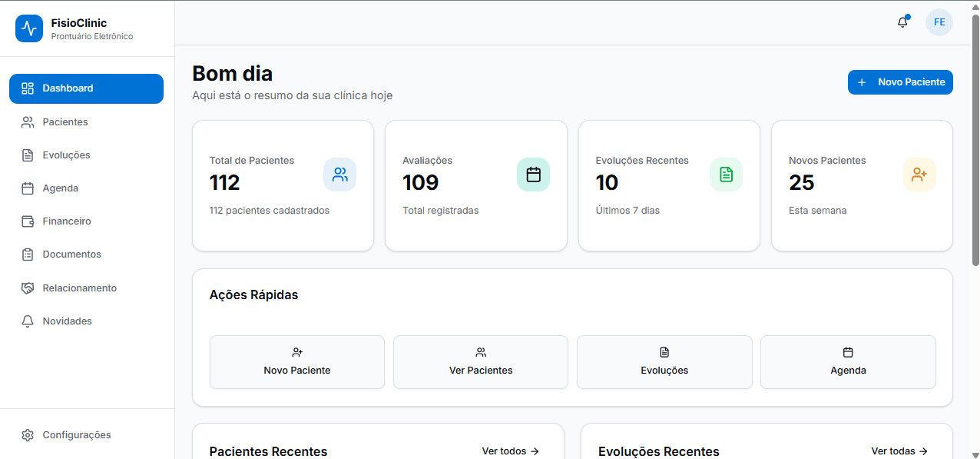Screen dimensions: 980x459
Task: Open Relacionamento from the sidebar
Action: (86, 288)
